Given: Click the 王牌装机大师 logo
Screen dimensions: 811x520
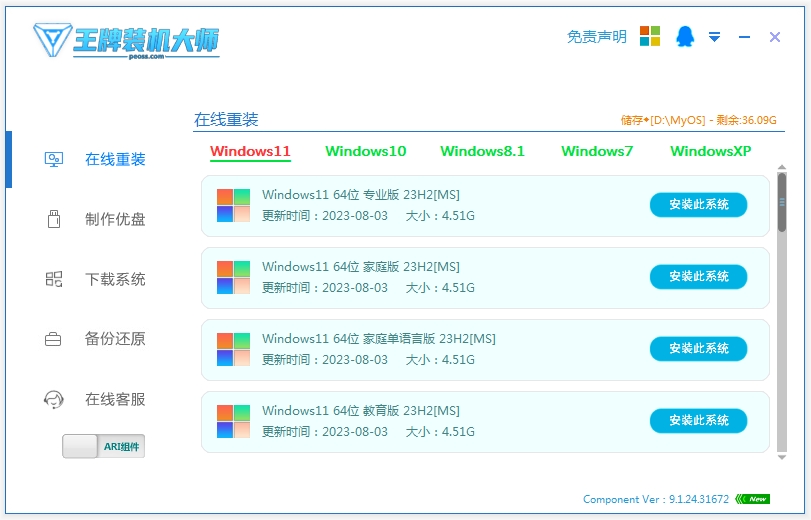Looking at the screenshot, I should (126, 40).
